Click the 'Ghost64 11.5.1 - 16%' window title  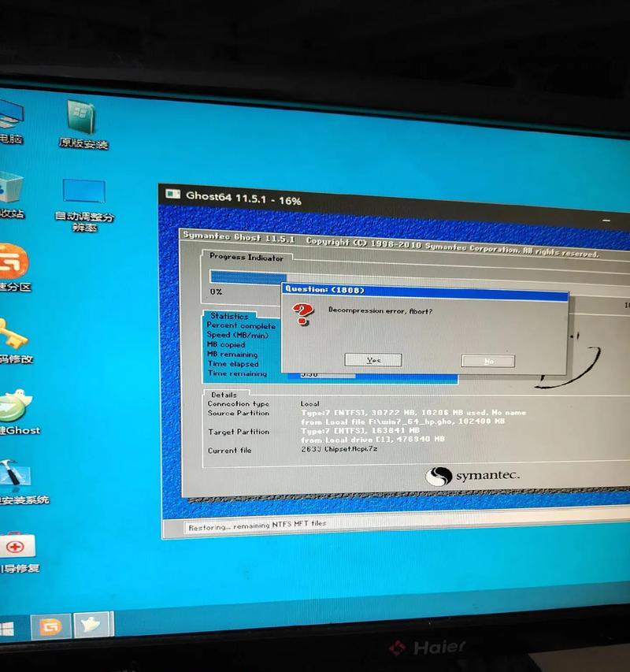tap(243, 198)
